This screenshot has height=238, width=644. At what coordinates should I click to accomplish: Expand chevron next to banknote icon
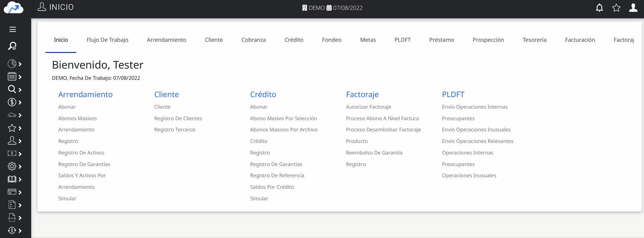[x=20, y=154]
